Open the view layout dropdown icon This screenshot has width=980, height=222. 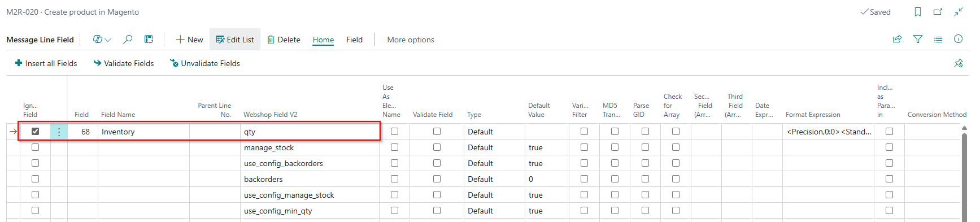click(102, 40)
